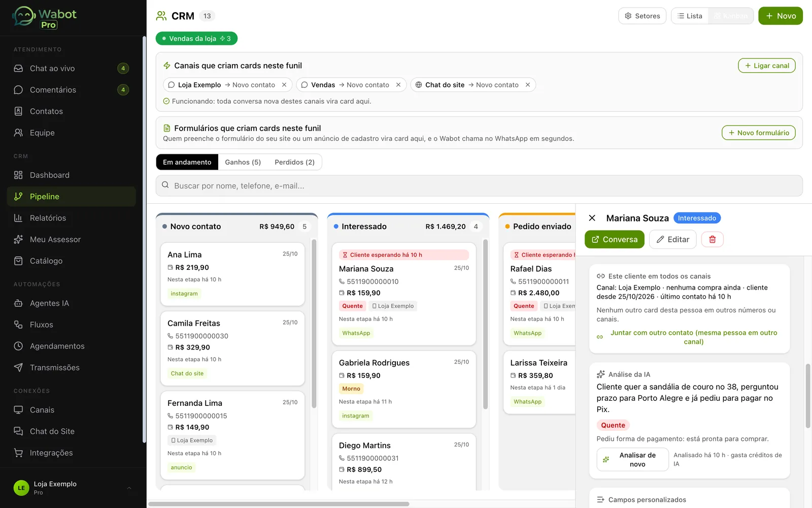
Task: Click the horizontal kanban scrollbar
Action: pos(279,504)
